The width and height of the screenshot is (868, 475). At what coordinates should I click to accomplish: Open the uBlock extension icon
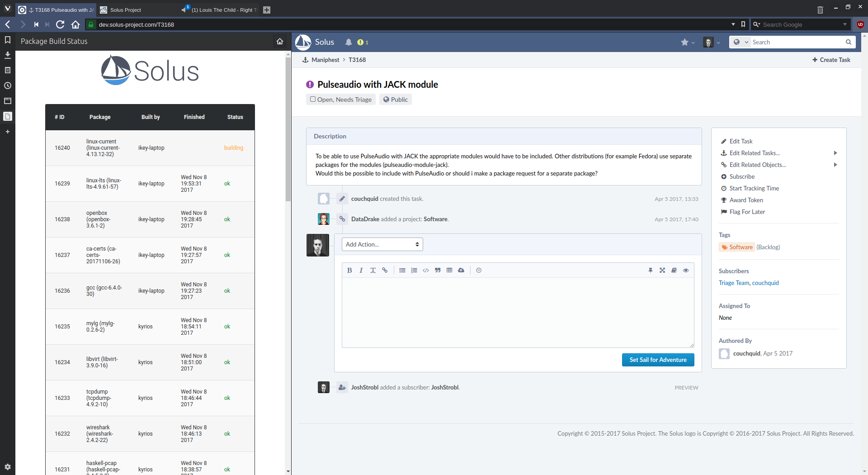[860, 24]
